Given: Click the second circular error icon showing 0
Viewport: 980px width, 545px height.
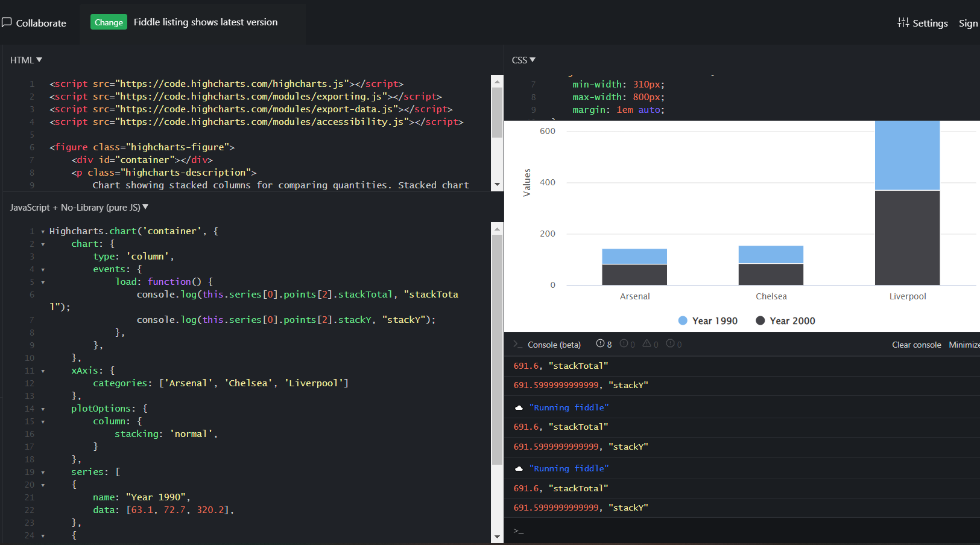Looking at the screenshot, I should [x=624, y=343].
